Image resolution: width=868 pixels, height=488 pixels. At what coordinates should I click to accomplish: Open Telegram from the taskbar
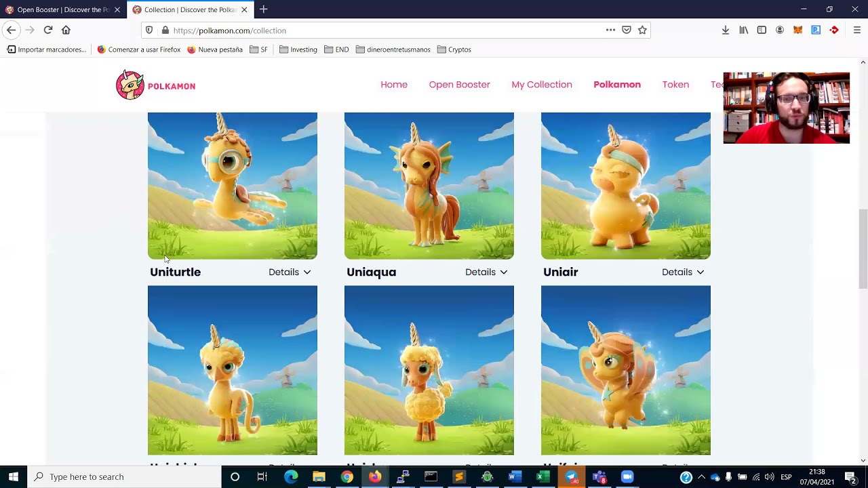click(571, 476)
